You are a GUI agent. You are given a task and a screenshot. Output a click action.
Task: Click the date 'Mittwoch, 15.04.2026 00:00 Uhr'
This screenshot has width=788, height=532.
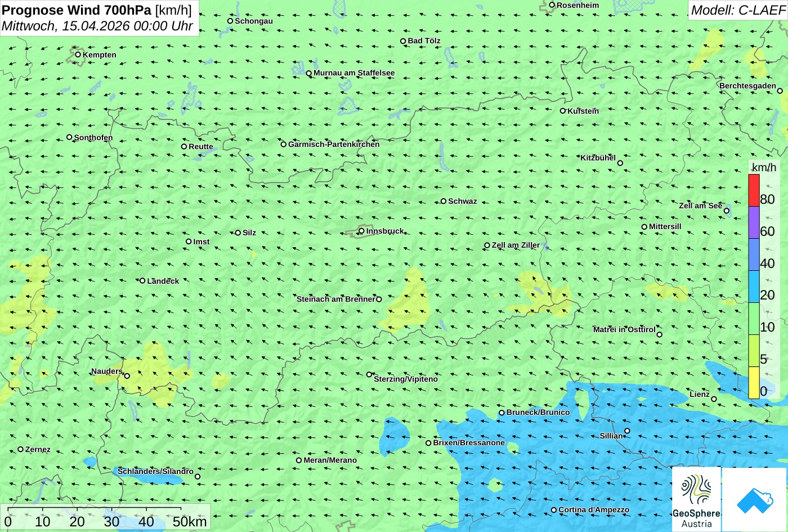[97, 26]
